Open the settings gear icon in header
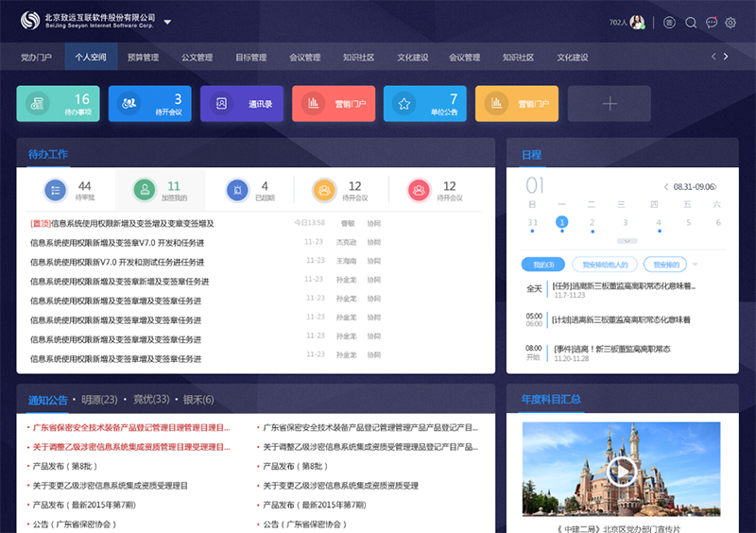This screenshot has height=533, width=756. pyautogui.click(x=730, y=23)
